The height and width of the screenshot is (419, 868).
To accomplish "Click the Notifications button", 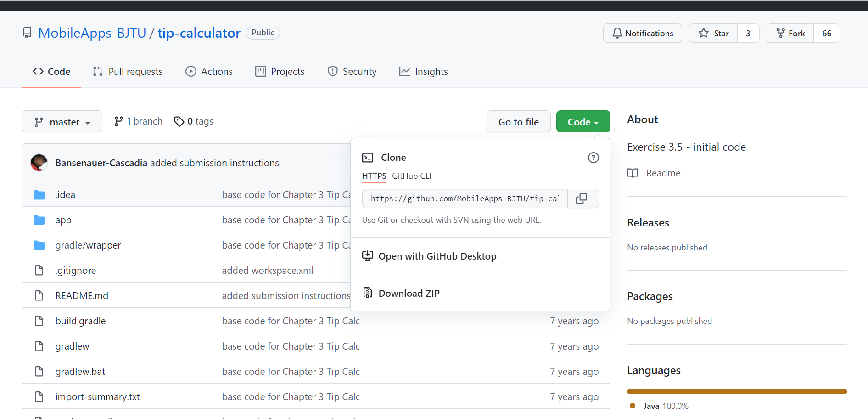I will (643, 33).
